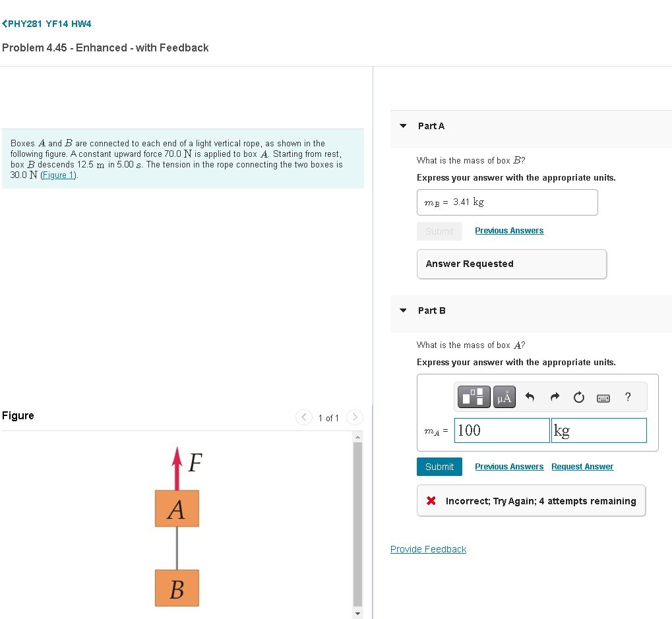This screenshot has width=672, height=619.
Task: Click the Request Answer link
Action: (x=582, y=466)
